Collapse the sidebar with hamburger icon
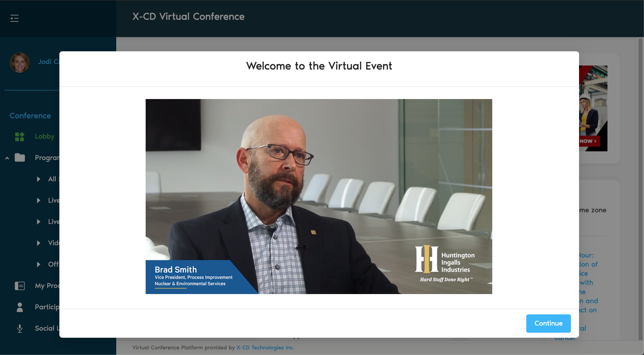Image resolution: width=644 pixels, height=355 pixels. 14,18
